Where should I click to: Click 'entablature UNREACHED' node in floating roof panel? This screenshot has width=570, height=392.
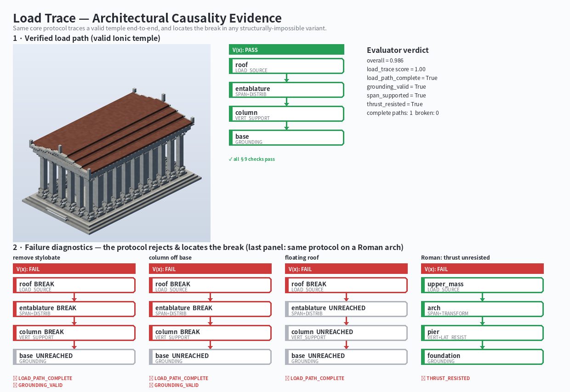[x=346, y=309]
